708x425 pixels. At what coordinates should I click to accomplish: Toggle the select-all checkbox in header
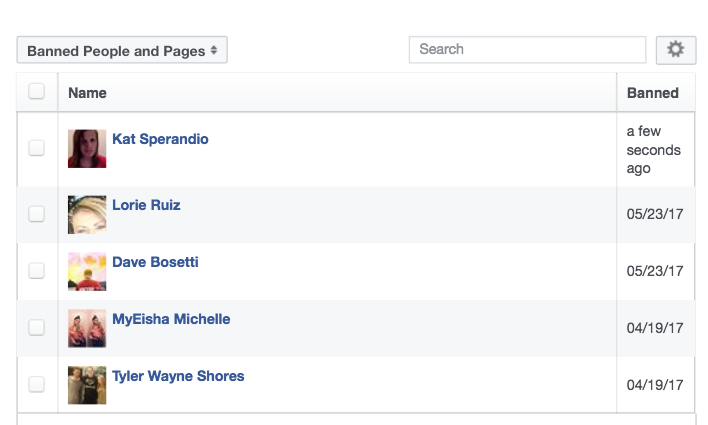[37, 92]
